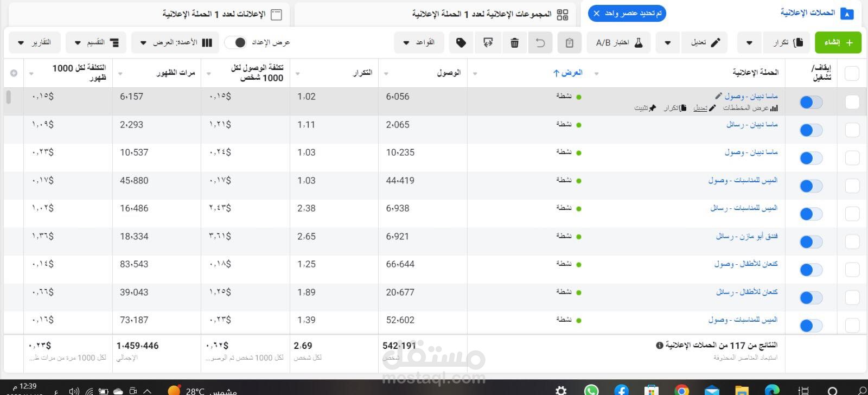Check the checkbox for كنعان للأطفال - رسائل row

click(x=852, y=297)
